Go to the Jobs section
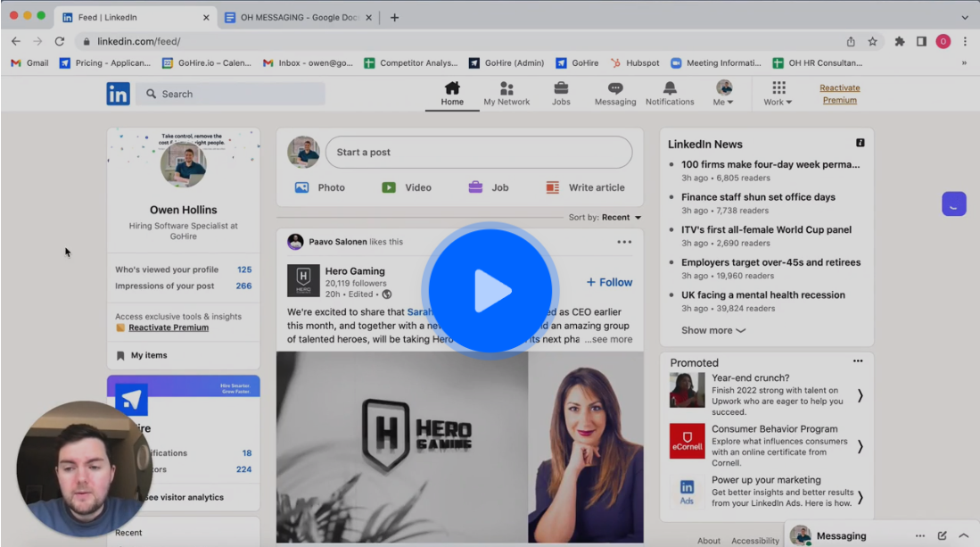The height and width of the screenshot is (547, 980). pos(561,94)
